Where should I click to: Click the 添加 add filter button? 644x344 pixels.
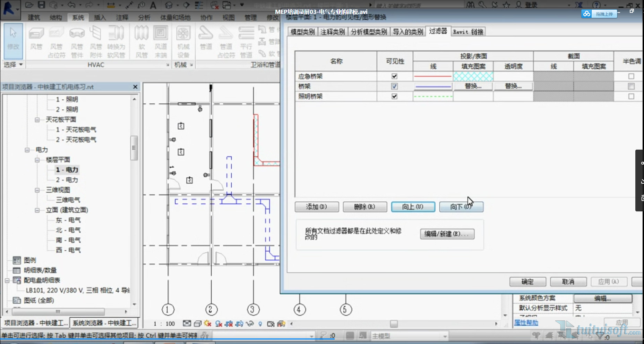tap(317, 207)
